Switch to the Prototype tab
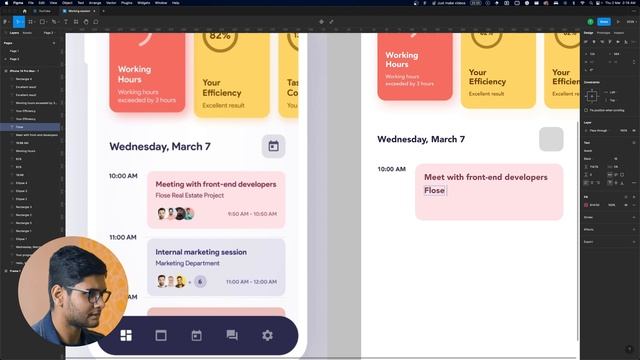The width and height of the screenshot is (640, 360). (603, 33)
